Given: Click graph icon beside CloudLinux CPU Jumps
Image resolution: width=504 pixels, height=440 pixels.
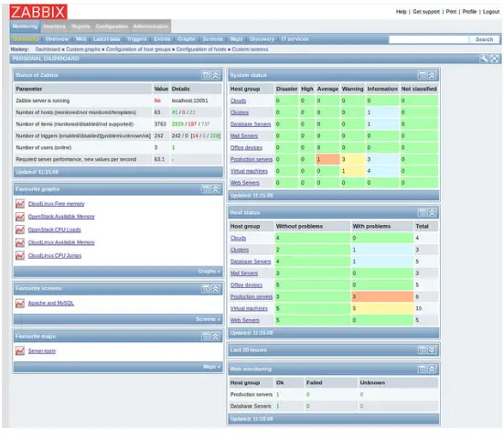Looking at the screenshot, I should [20, 255].
